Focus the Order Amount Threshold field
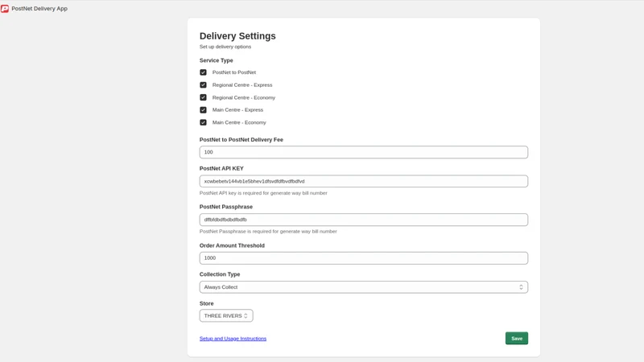The height and width of the screenshot is (362, 644). (364, 258)
